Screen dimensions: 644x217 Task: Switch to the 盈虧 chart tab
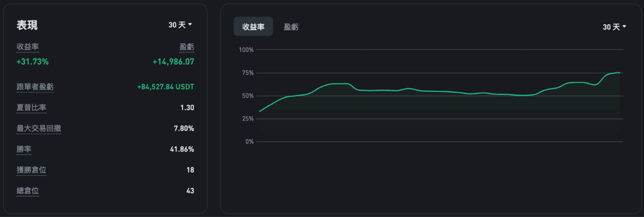click(291, 27)
